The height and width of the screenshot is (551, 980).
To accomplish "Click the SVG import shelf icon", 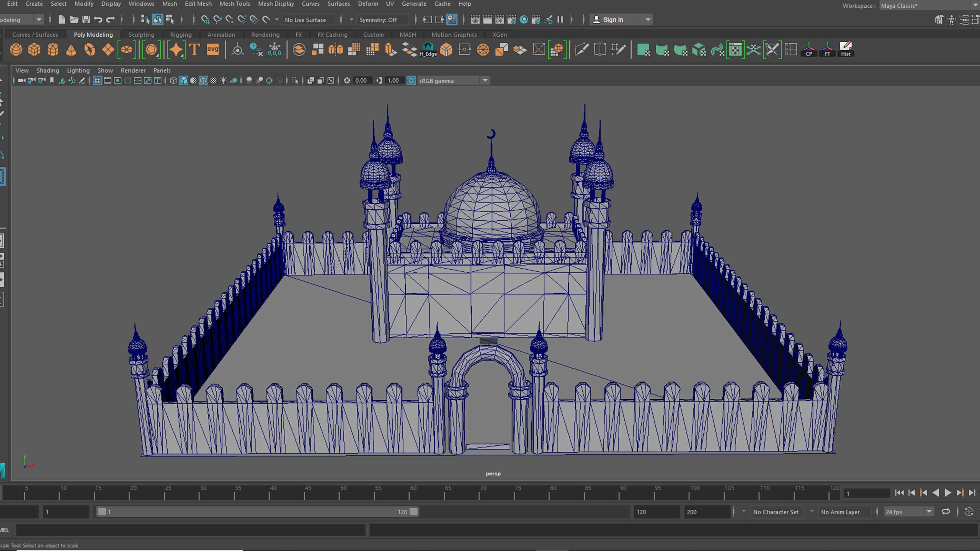I will (213, 50).
